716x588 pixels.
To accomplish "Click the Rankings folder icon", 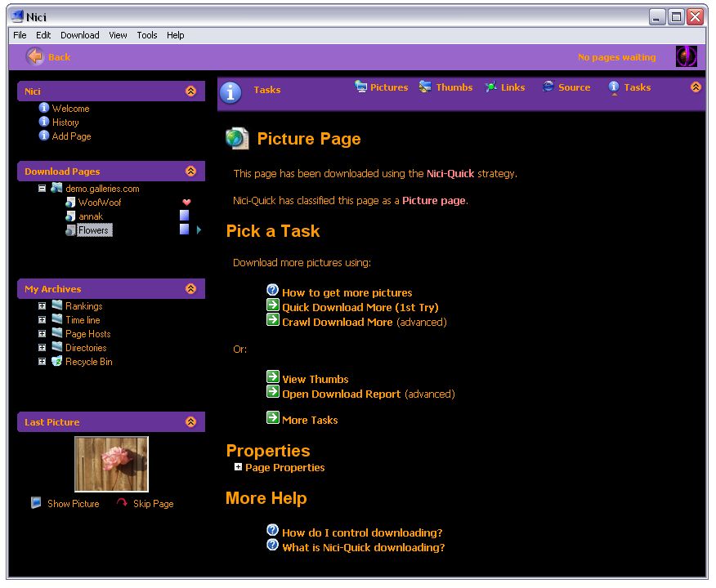I will [x=57, y=305].
